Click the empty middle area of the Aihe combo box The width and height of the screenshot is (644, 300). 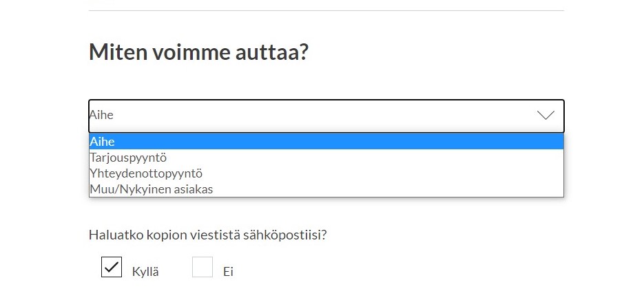tap(324, 116)
